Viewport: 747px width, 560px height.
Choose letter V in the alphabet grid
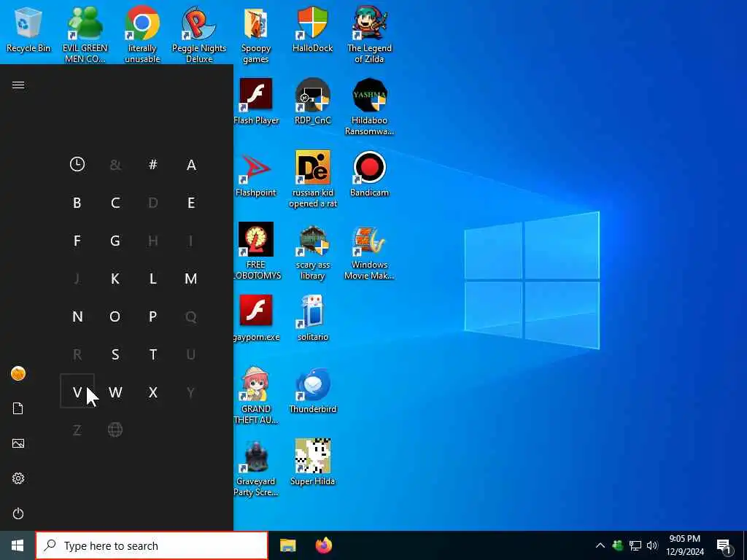tap(77, 392)
